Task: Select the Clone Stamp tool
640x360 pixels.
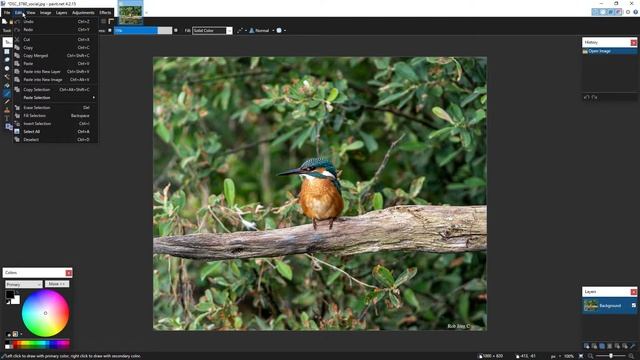Action: [x=7, y=110]
